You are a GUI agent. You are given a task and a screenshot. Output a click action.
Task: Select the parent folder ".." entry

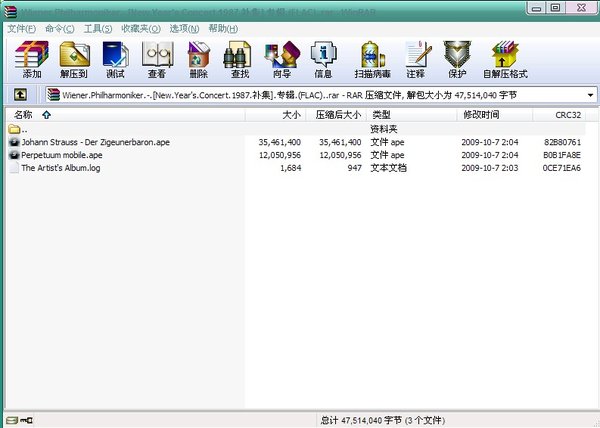[x=18, y=129]
